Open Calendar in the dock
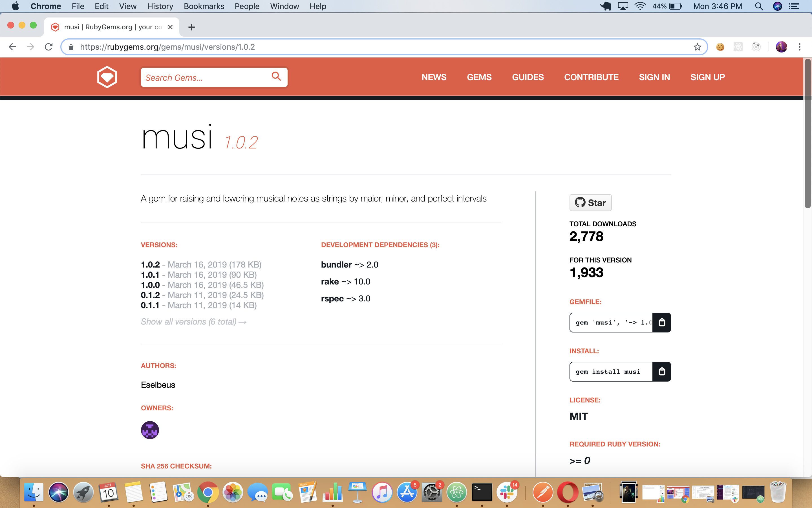Image resolution: width=812 pixels, height=508 pixels. 108,492
